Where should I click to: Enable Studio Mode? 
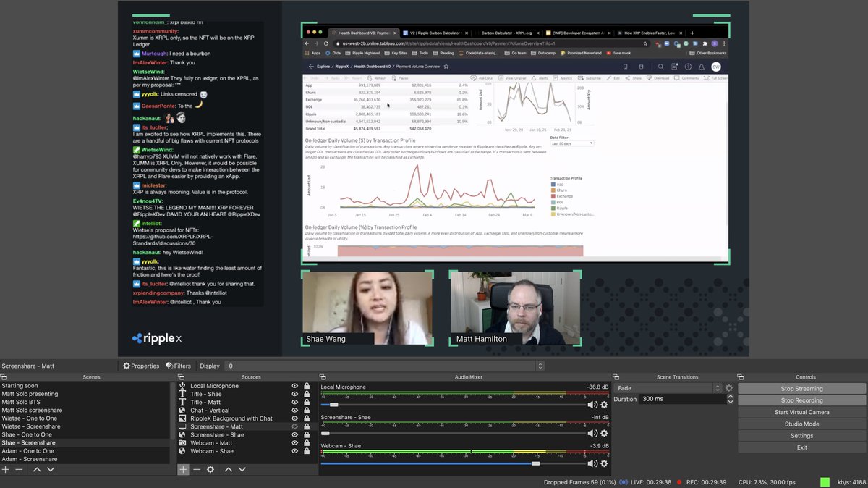pos(801,424)
